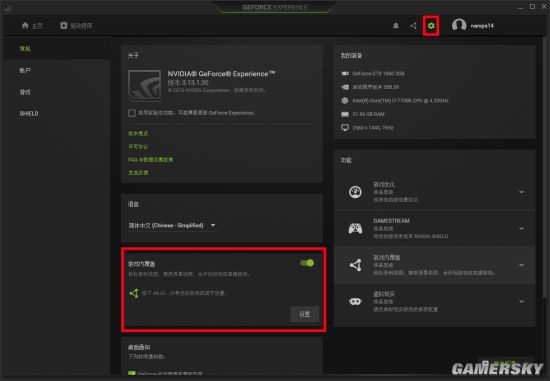Expand the in-game overlay feature row
550x381 pixels.
522,265
